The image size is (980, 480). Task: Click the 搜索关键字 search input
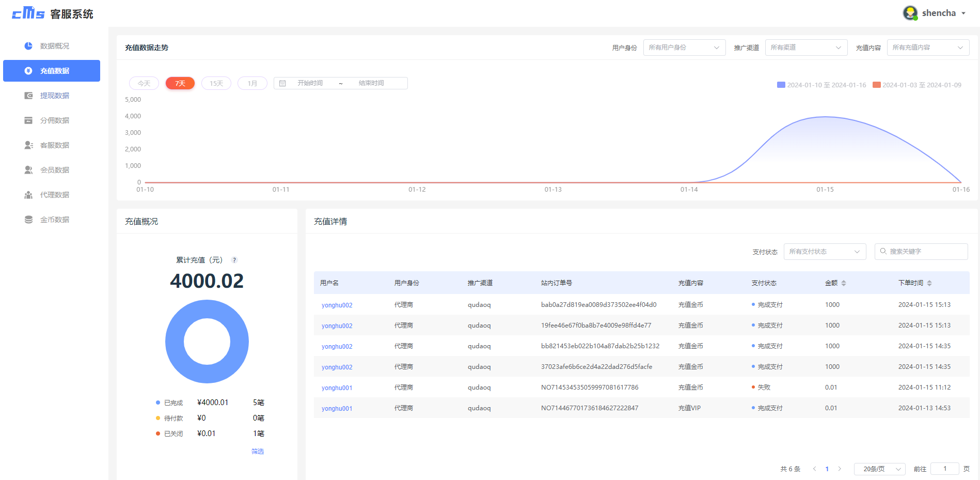click(x=921, y=252)
